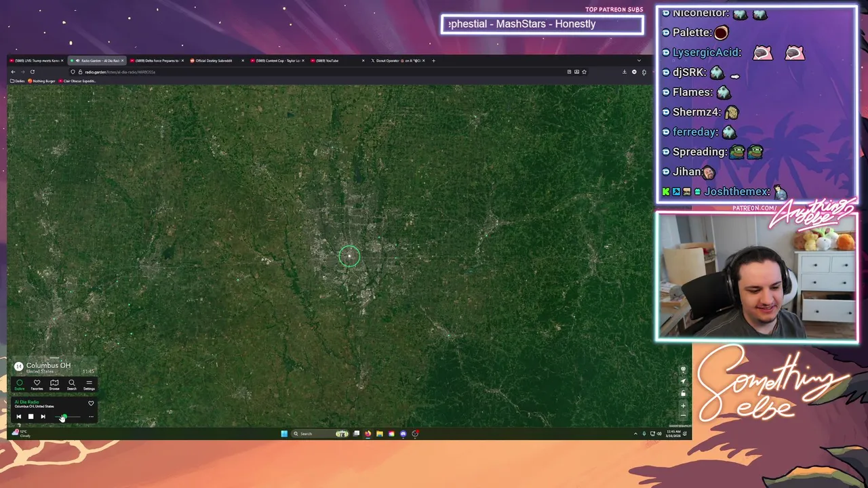Screen dimensions: 868x488
Task: Click the Al Dia Radio station title
Action: [27, 402]
